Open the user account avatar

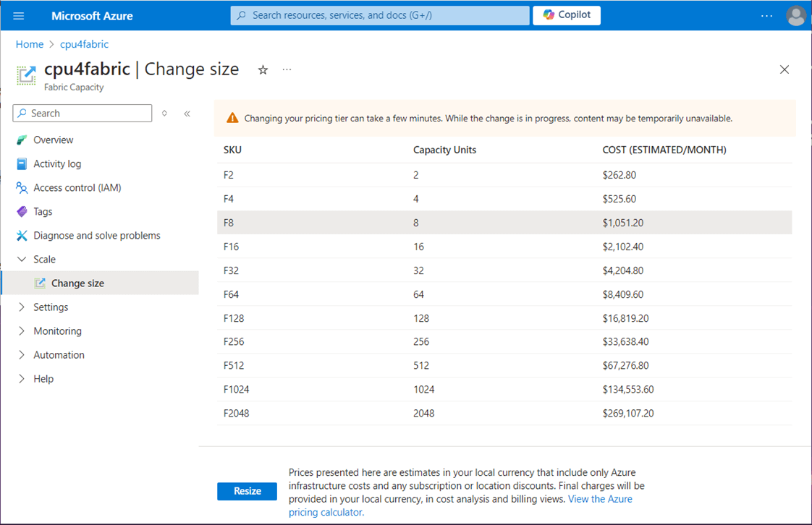pos(796,16)
